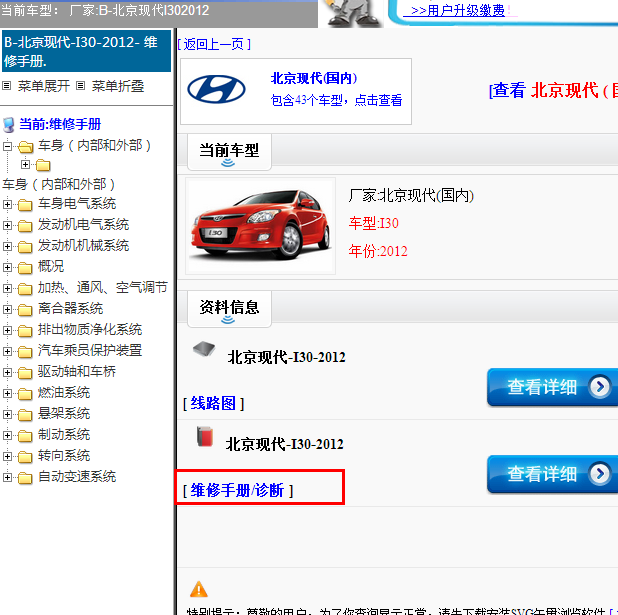Select the 资料信息 tab
Viewport: 618px width, 615px height.
(229, 309)
